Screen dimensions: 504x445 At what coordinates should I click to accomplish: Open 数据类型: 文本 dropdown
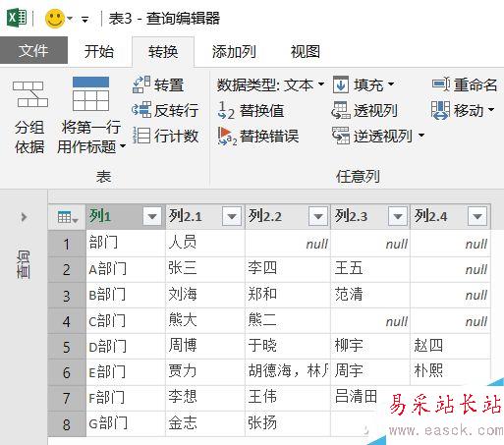click(x=271, y=85)
